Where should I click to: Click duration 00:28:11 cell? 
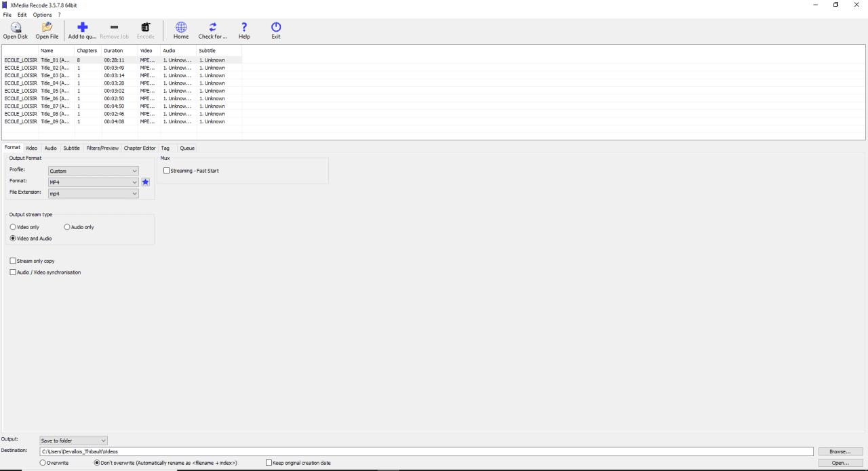tap(114, 60)
